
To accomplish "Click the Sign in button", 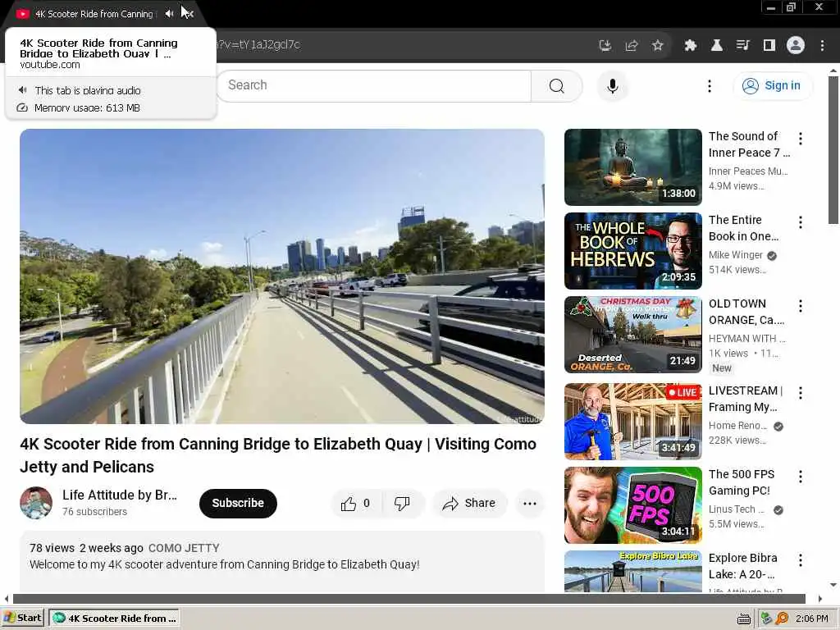I will point(773,85).
